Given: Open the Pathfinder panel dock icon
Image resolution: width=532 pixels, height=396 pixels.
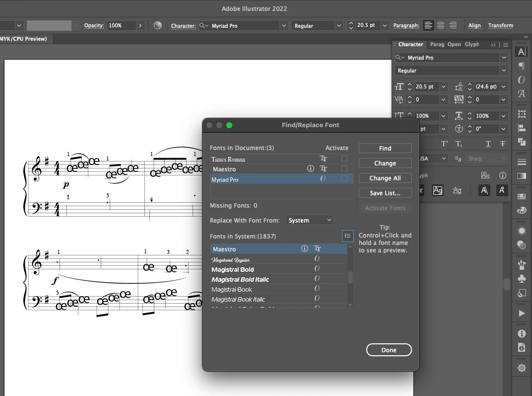Looking at the screenshot, I should tap(522, 142).
